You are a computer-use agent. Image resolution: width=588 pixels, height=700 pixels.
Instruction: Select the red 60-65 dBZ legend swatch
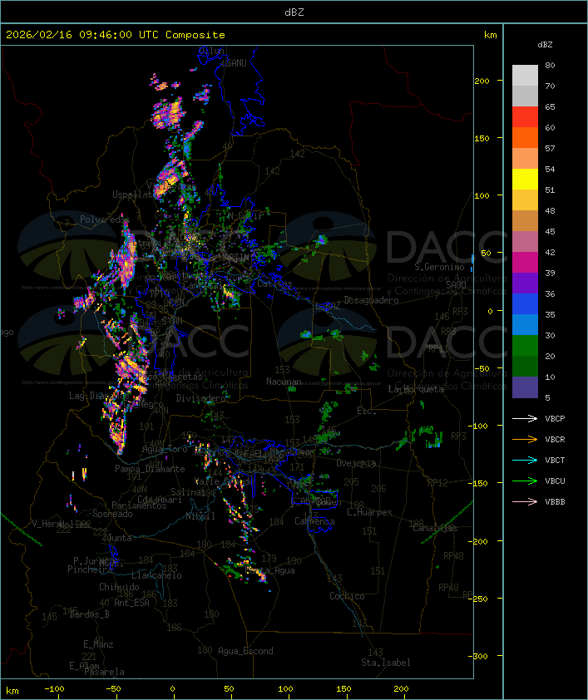(x=525, y=117)
